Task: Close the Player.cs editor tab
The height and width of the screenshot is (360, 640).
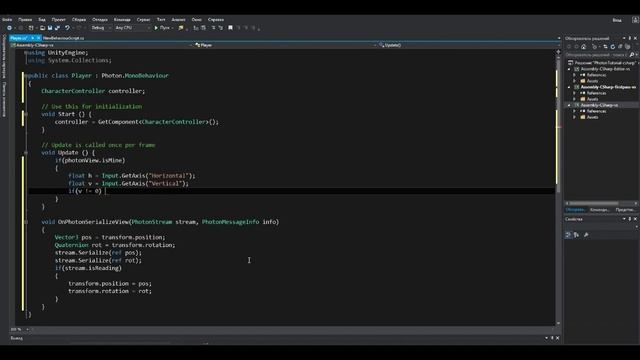Action: [x=38, y=38]
